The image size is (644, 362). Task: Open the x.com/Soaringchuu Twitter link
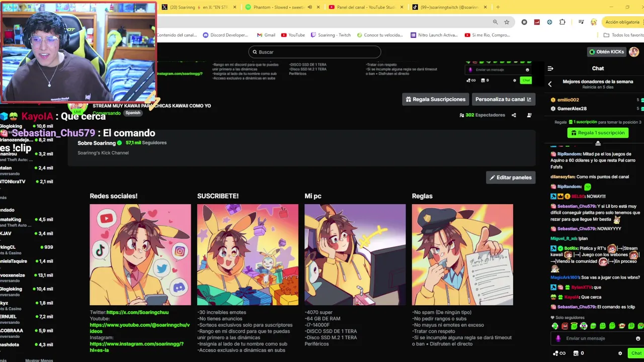(137, 312)
